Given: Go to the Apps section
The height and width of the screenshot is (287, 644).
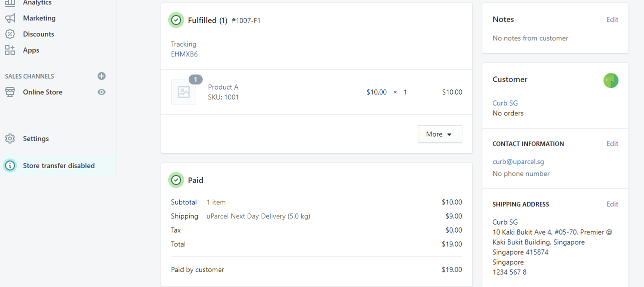Looking at the screenshot, I should [31, 50].
